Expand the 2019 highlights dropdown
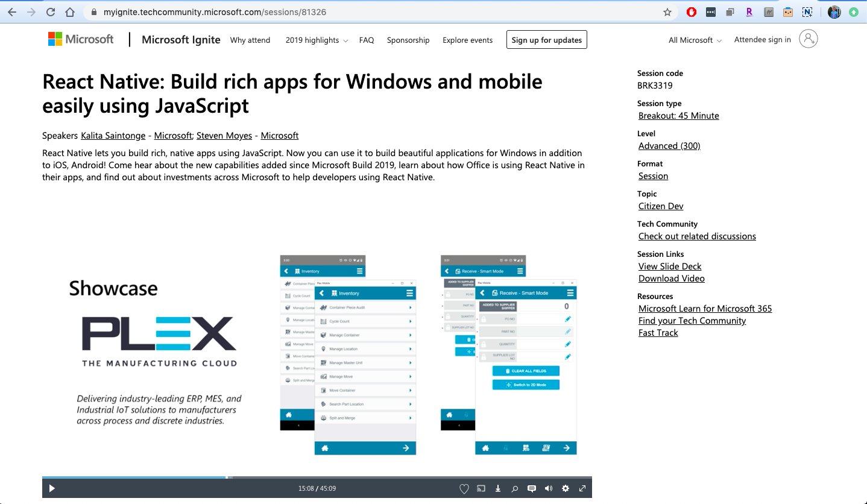Image resolution: width=867 pixels, height=504 pixels. pos(315,40)
